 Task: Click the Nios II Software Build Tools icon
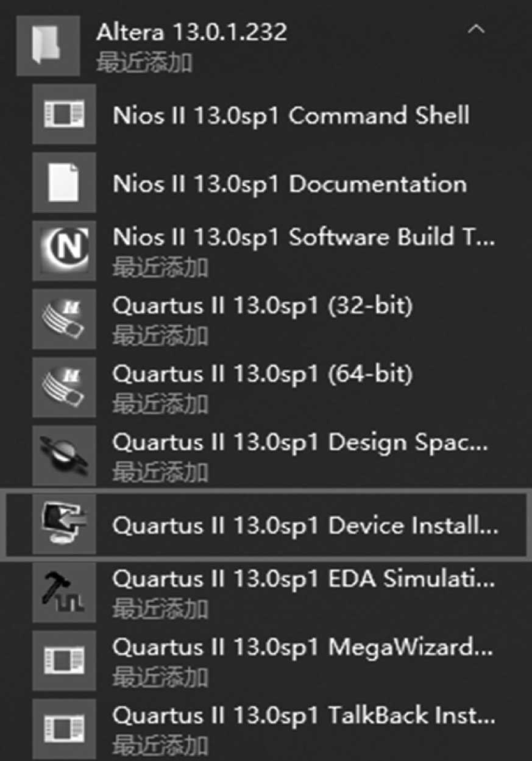64,250
